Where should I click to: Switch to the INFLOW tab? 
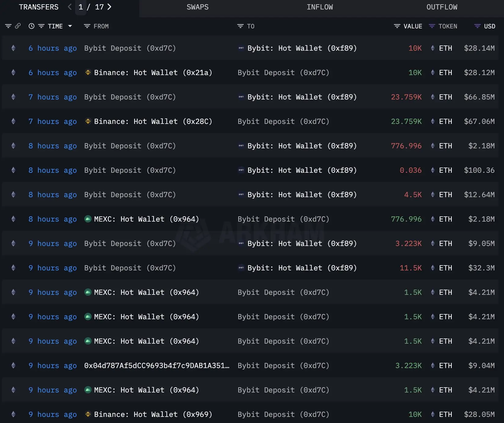point(320,7)
